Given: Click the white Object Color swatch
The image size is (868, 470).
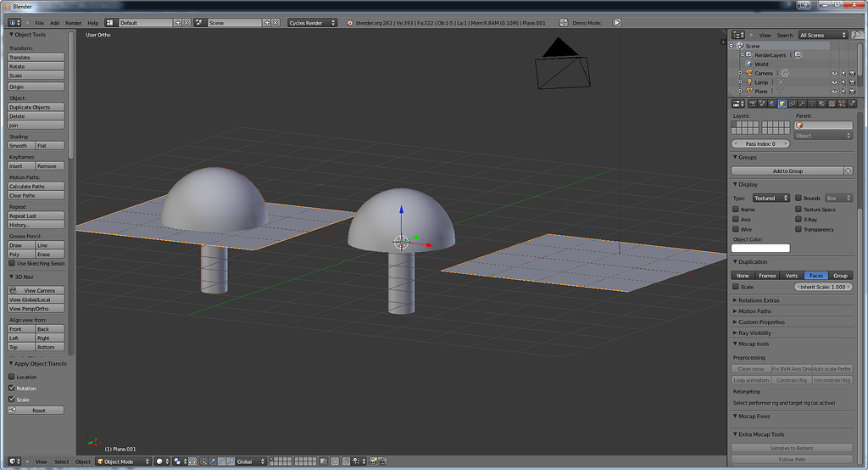Looking at the screenshot, I should coord(760,248).
